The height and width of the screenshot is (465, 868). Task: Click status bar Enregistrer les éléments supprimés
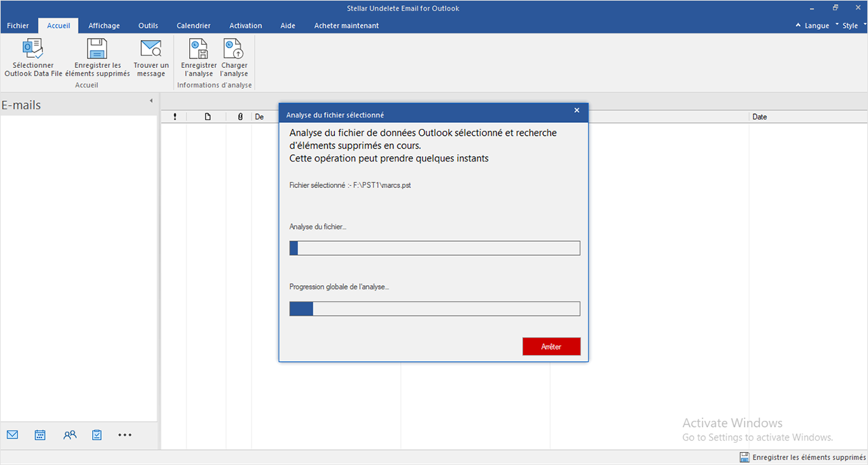click(x=803, y=458)
